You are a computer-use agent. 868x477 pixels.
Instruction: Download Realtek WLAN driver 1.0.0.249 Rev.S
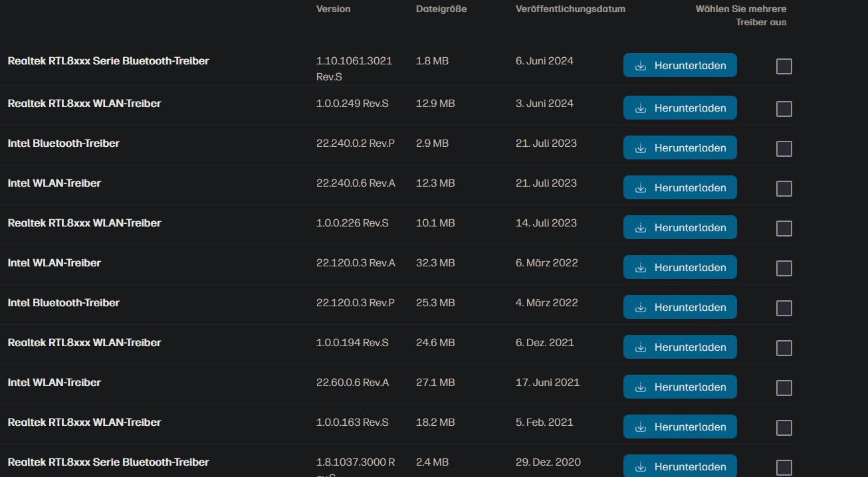click(x=680, y=108)
